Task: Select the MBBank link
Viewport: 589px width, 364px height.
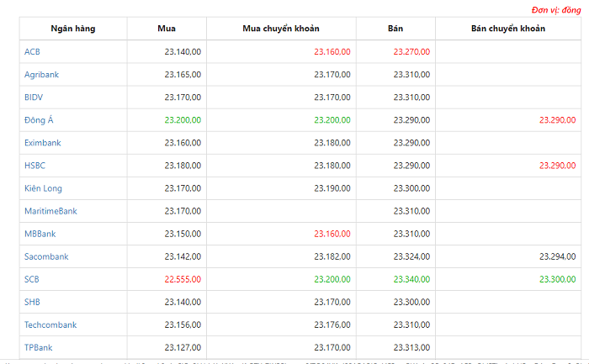Action: (40, 234)
